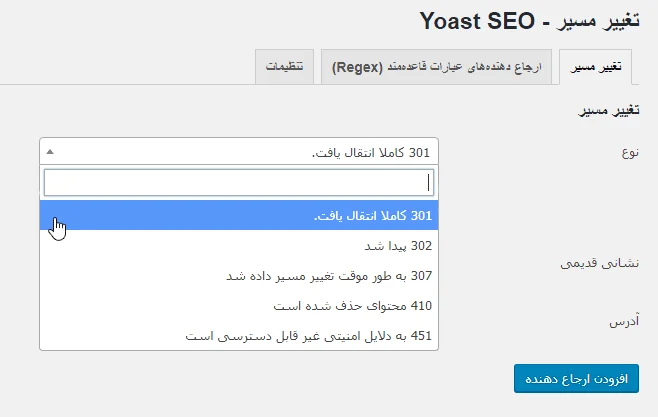Screen dimensions: 658x417
Task: Click the 410 status code number in list
Action: (421, 306)
